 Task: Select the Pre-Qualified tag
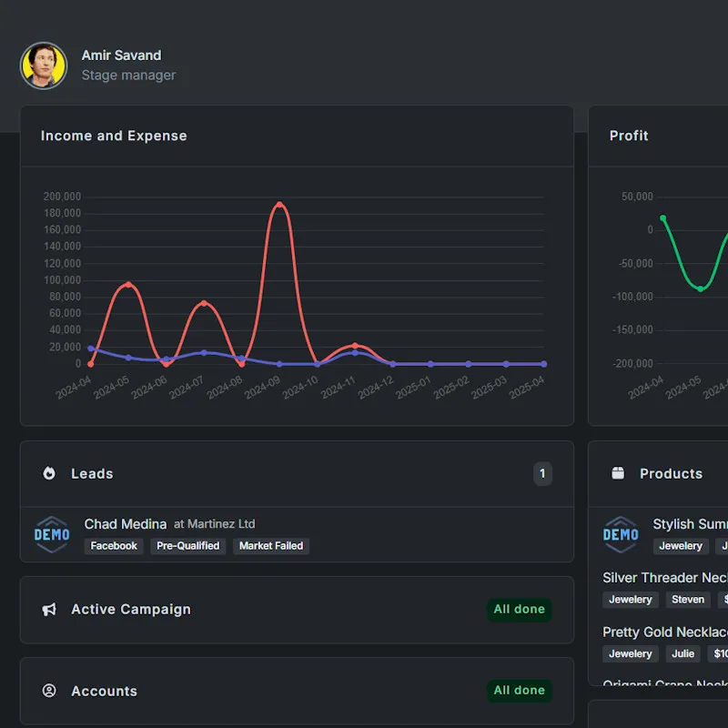[187, 546]
